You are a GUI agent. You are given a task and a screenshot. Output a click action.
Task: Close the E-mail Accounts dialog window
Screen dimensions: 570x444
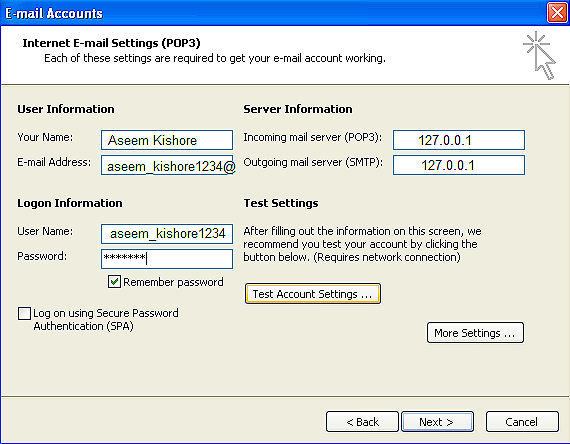[557, 13]
